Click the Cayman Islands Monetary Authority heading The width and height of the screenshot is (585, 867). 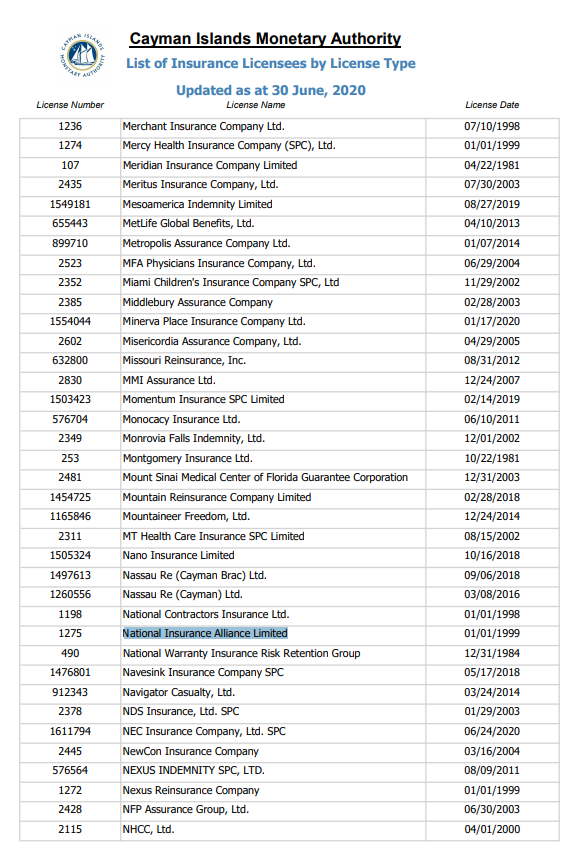[x=265, y=39]
